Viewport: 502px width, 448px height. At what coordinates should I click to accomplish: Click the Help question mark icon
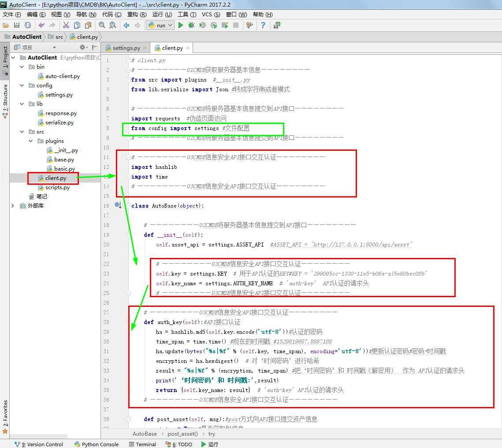(x=263, y=25)
